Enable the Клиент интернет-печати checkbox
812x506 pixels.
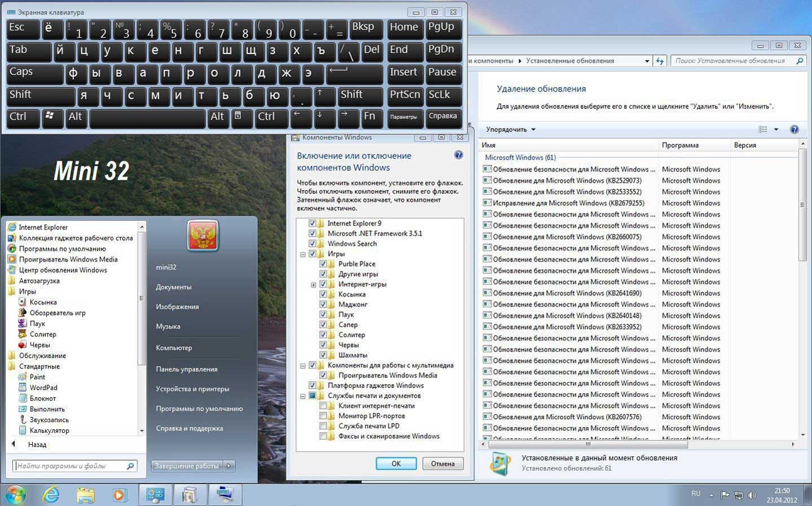pyautogui.click(x=323, y=406)
